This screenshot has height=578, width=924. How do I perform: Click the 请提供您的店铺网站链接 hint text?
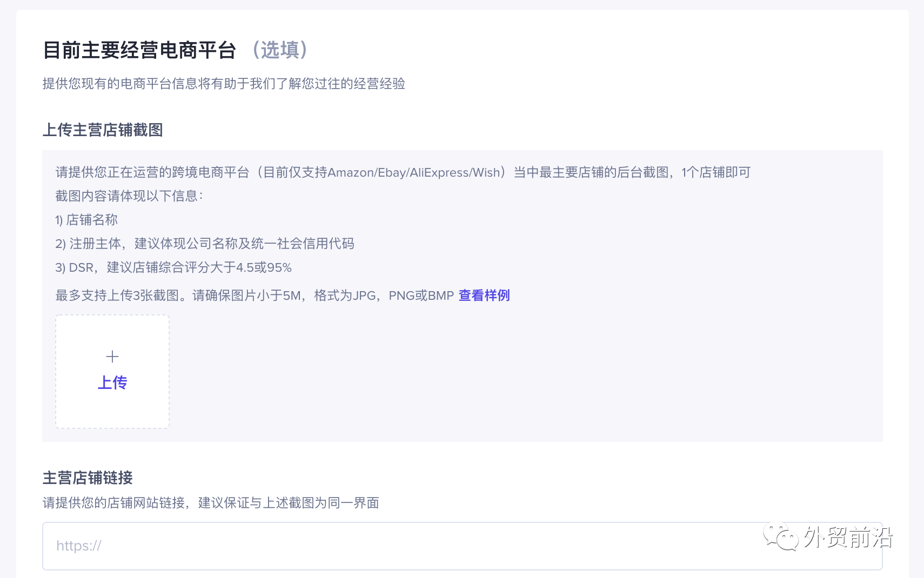pos(211,503)
